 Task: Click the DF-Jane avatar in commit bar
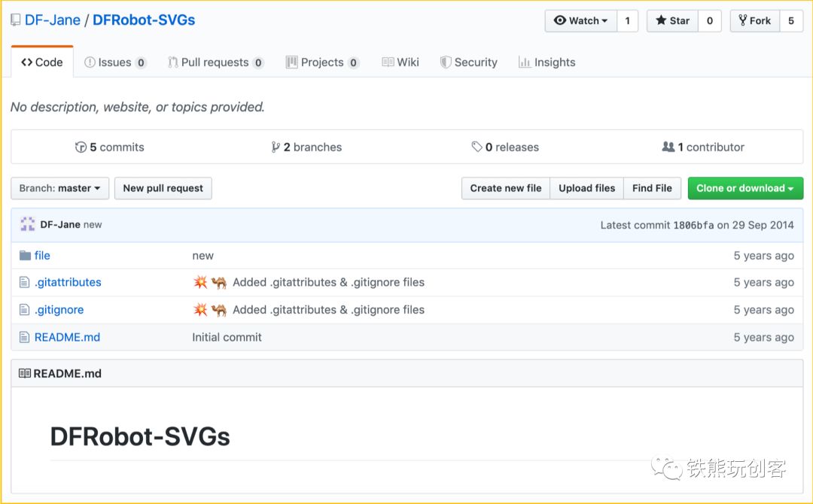pyautogui.click(x=28, y=224)
